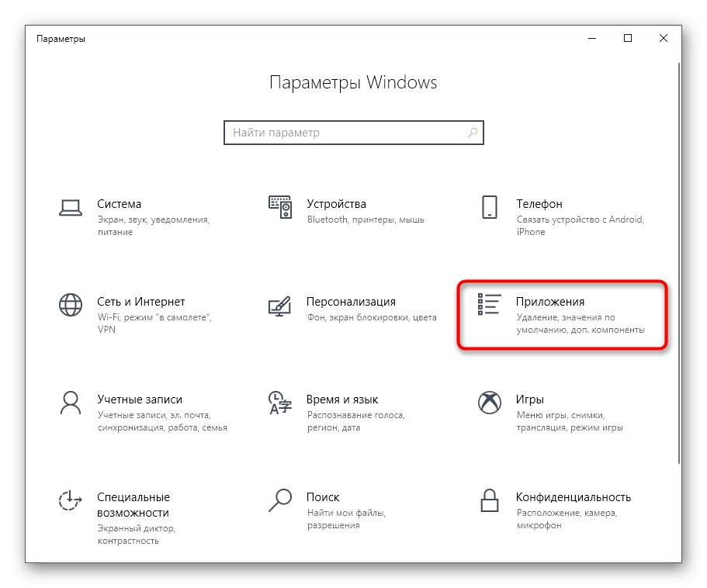Open the Accounts person icon

pyautogui.click(x=71, y=403)
